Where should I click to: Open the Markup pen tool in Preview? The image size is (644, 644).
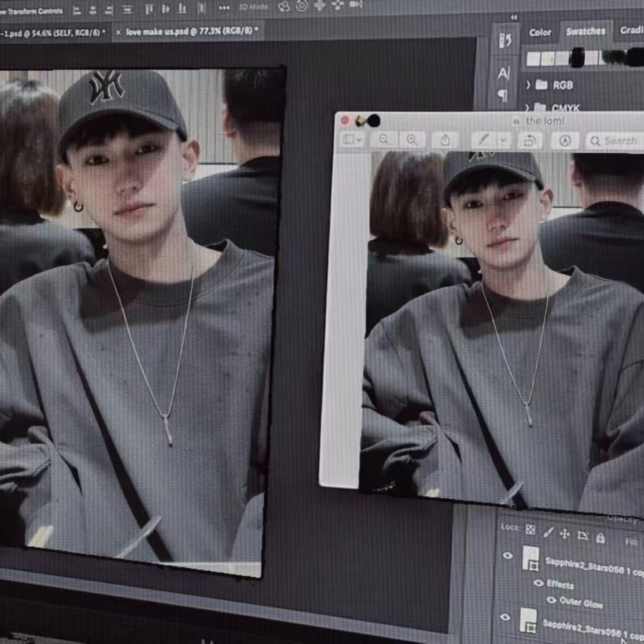click(x=483, y=140)
